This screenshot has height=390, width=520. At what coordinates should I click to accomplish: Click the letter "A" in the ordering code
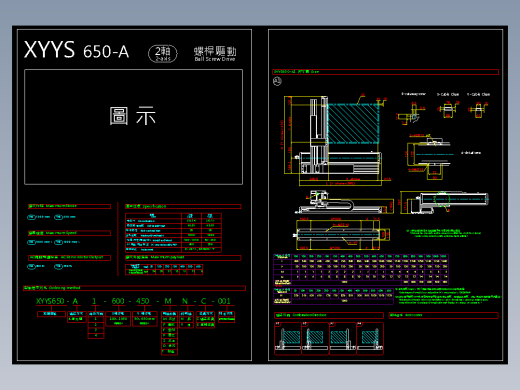(x=75, y=301)
